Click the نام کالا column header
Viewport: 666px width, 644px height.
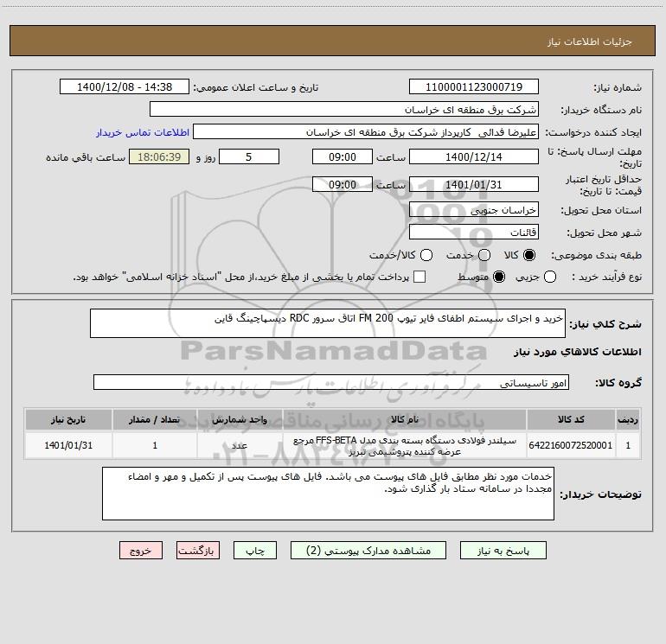point(405,420)
